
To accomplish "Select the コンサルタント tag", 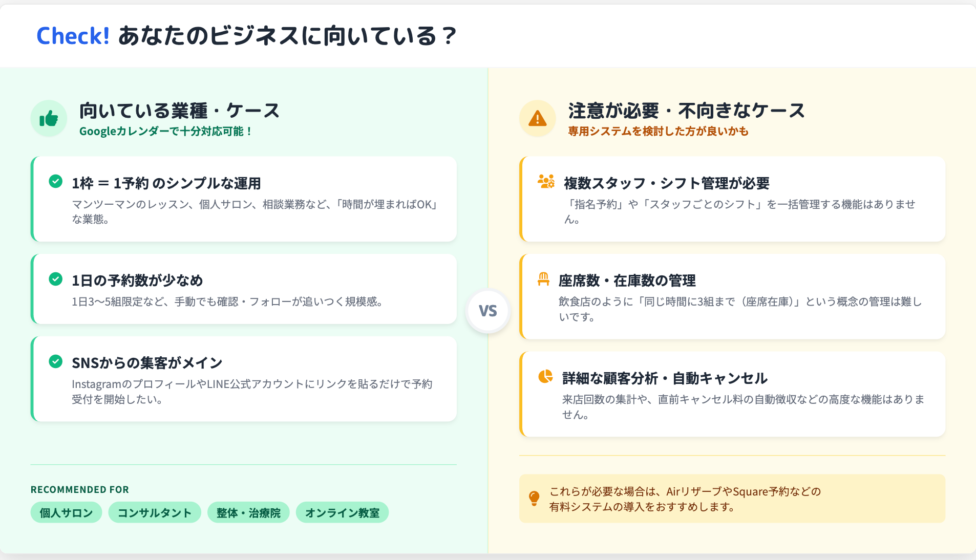I will (x=154, y=513).
